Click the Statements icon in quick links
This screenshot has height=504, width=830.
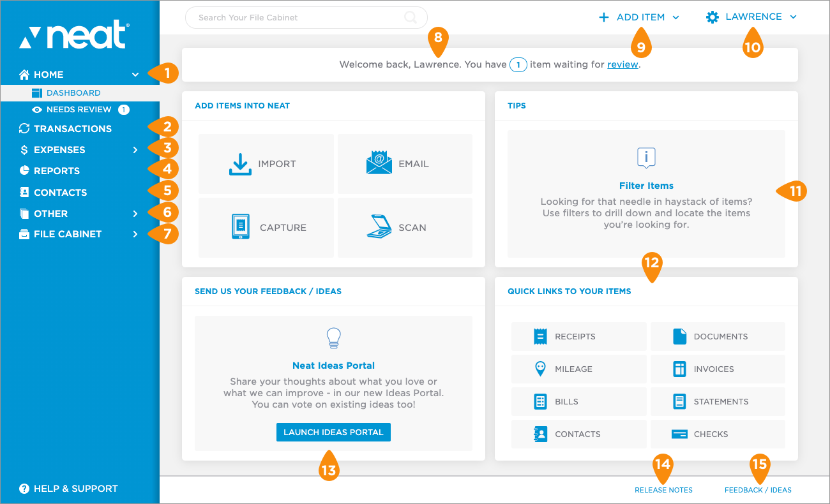click(x=680, y=401)
